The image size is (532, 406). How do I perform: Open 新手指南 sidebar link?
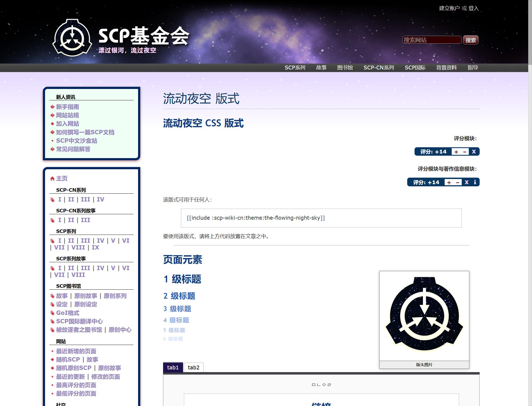pyautogui.click(x=67, y=107)
